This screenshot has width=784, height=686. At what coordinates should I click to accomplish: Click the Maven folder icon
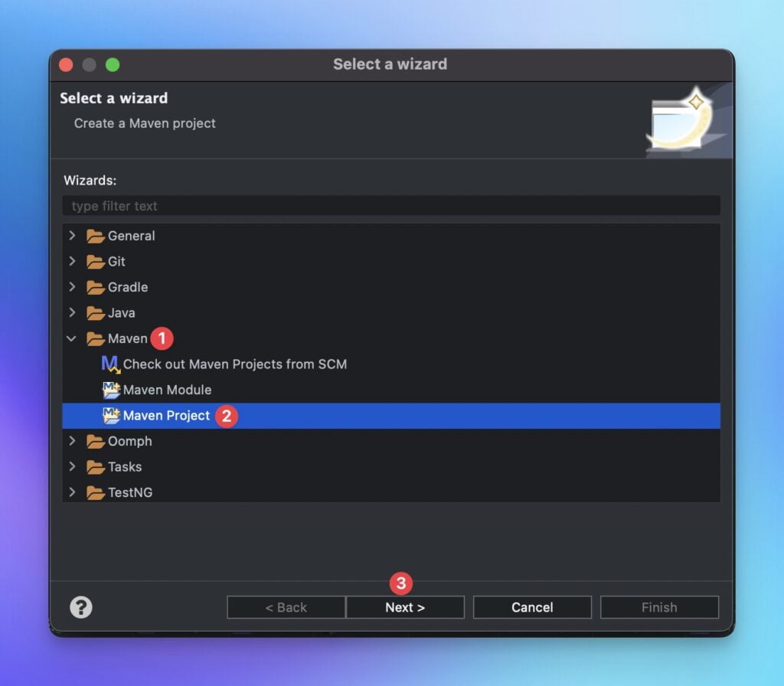click(x=95, y=339)
